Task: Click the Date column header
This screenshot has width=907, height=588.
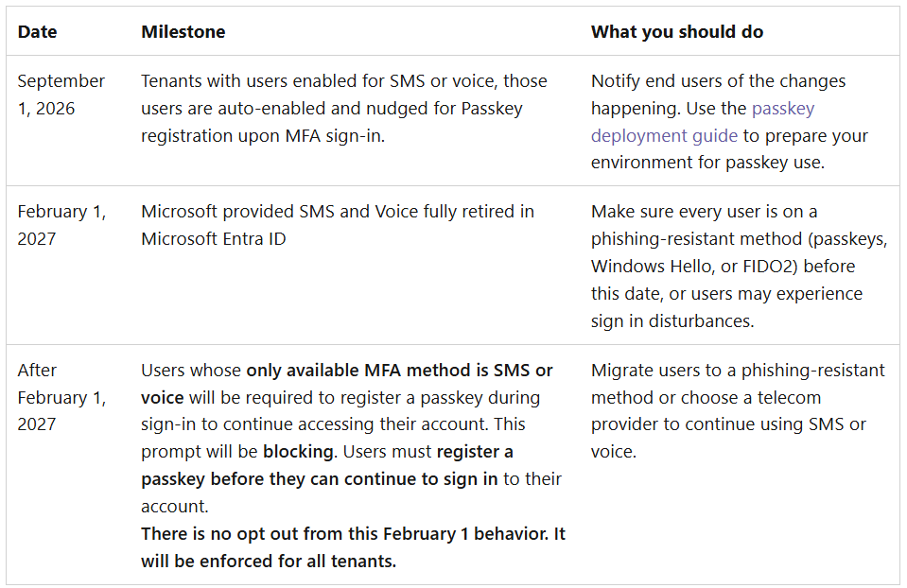Action: click(x=37, y=32)
